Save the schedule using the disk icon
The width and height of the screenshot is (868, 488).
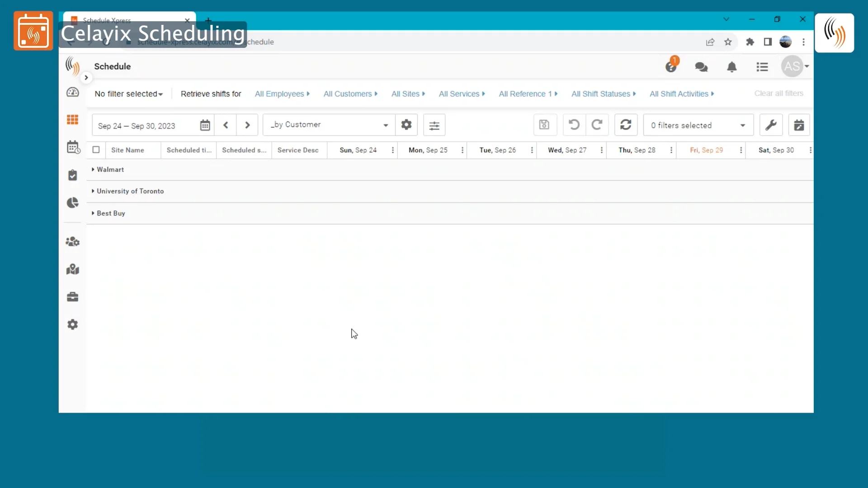pyautogui.click(x=545, y=125)
